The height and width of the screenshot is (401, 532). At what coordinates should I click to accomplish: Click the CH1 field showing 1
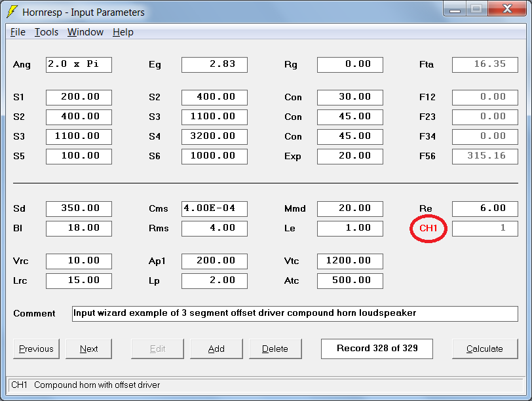click(x=485, y=229)
